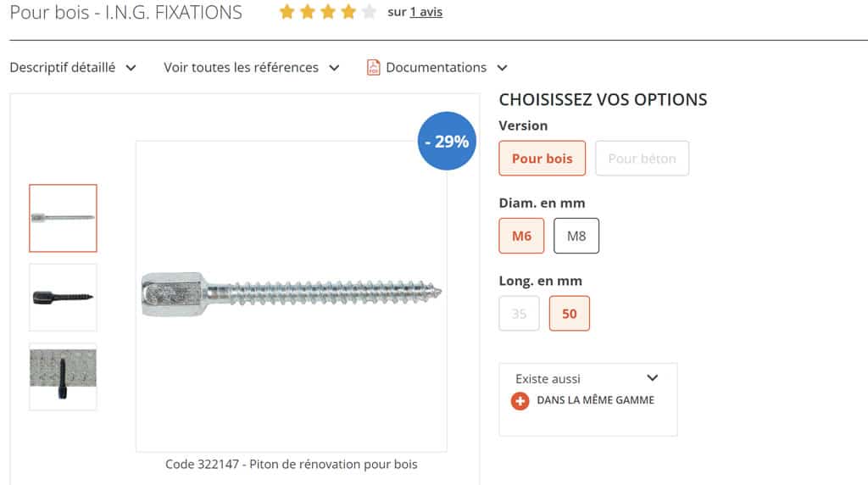The height and width of the screenshot is (485, 868).
Task: Open Voir toutes les références dropdown
Action: click(251, 67)
